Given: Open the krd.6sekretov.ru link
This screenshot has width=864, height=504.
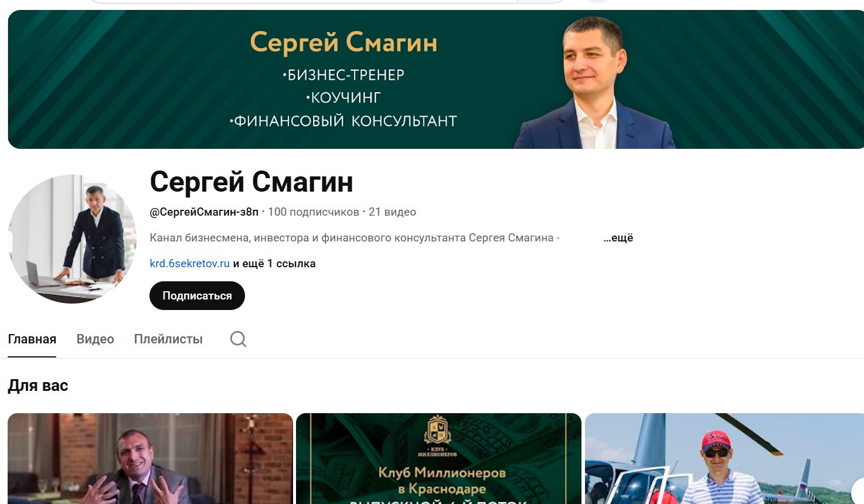Looking at the screenshot, I should click(189, 264).
